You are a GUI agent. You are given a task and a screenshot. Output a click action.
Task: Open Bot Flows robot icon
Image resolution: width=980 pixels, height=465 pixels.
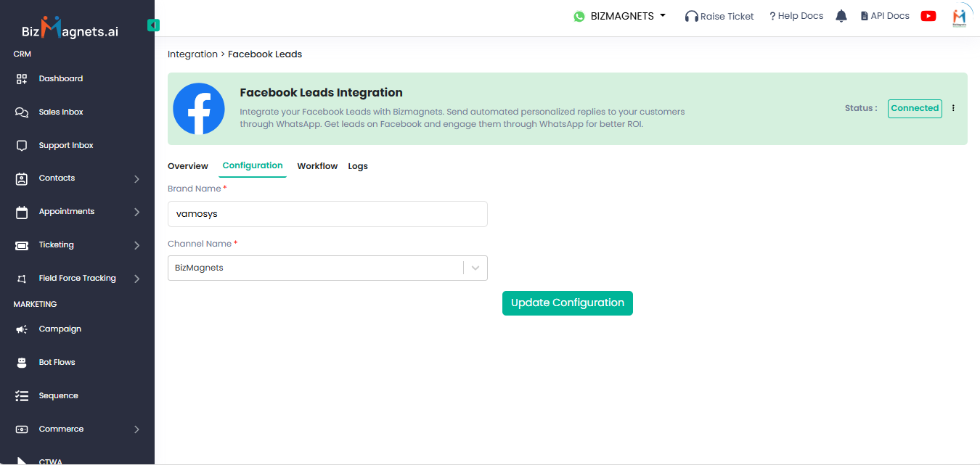22,363
